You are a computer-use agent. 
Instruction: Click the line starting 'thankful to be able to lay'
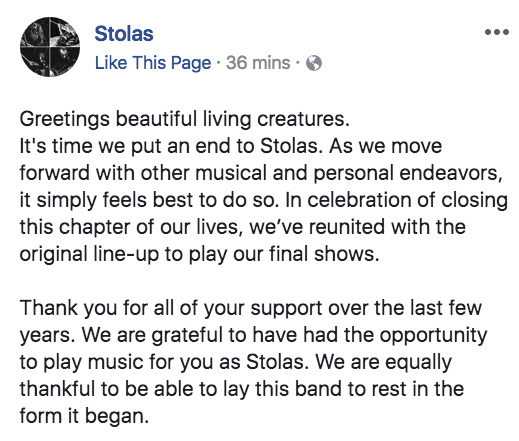click(x=242, y=389)
